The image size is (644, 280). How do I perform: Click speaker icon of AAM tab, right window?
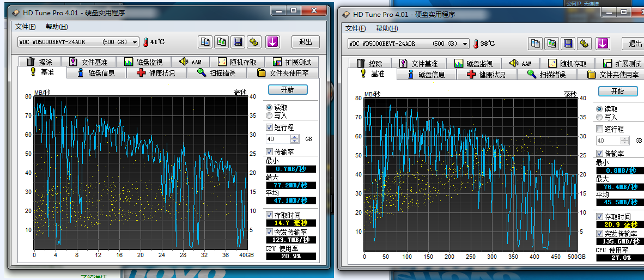pos(513,63)
